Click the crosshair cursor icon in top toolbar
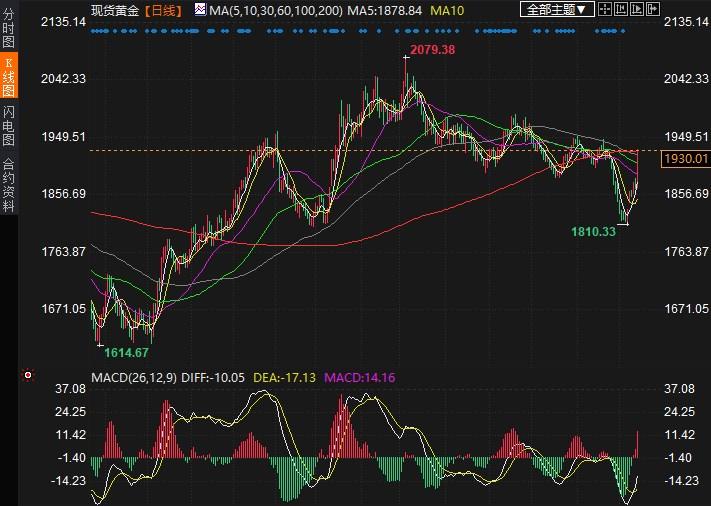Image resolution: width=711 pixels, height=506 pixels. (606, 10)
